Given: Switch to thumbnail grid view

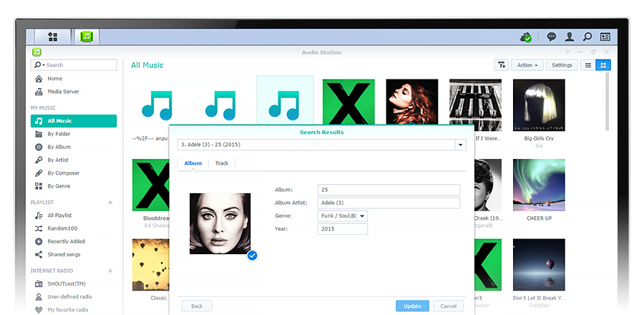Looking at the screenshot, I should point(603,65).
